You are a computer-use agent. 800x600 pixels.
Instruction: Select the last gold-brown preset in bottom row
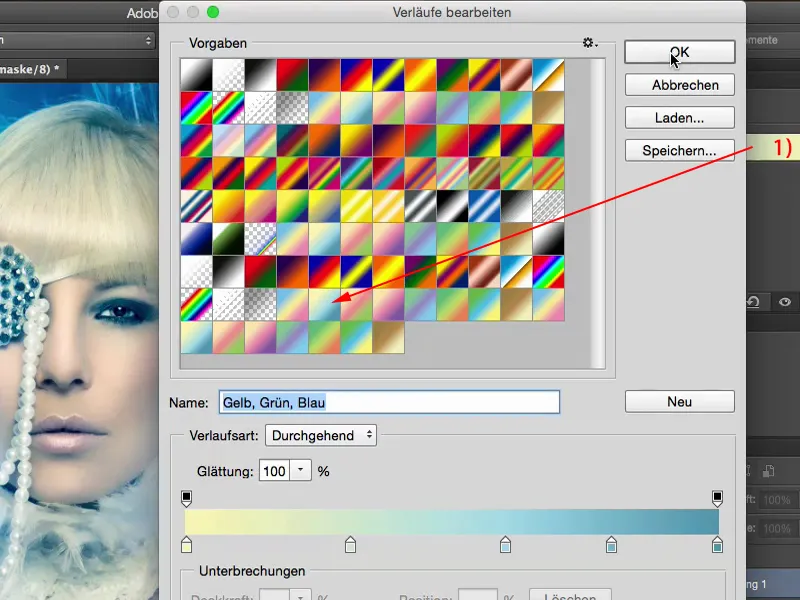[388, 337]
